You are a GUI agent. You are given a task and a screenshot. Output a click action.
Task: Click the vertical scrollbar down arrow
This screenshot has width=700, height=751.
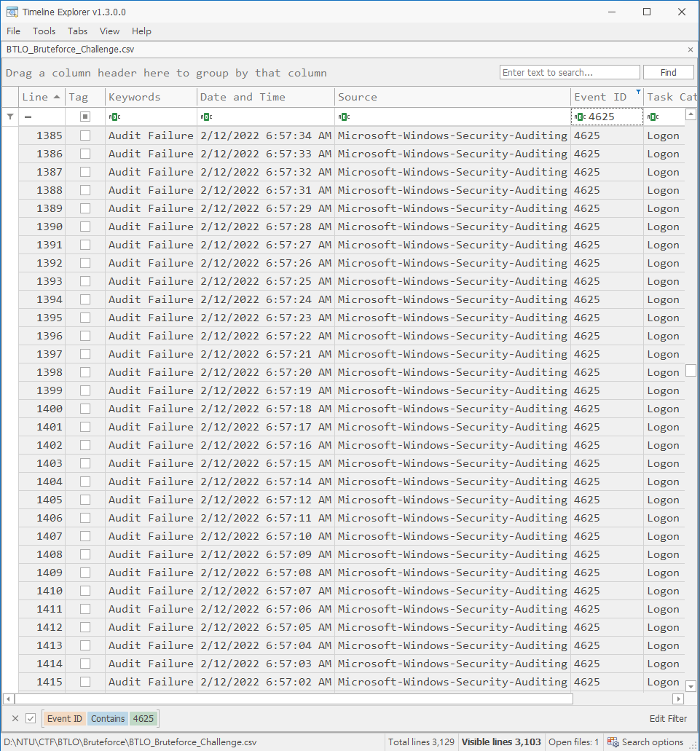point(691,686)
